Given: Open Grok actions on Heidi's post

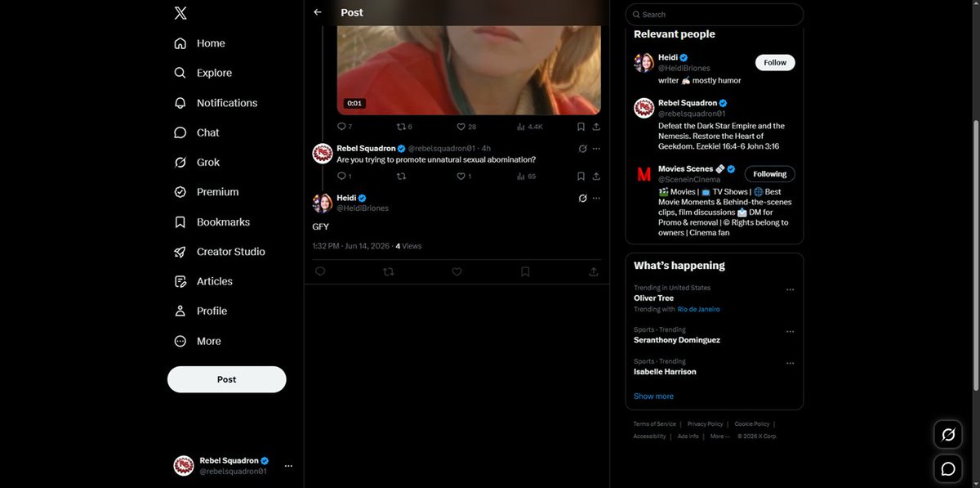Looking at the screenshot, I should tap(582, 198).
